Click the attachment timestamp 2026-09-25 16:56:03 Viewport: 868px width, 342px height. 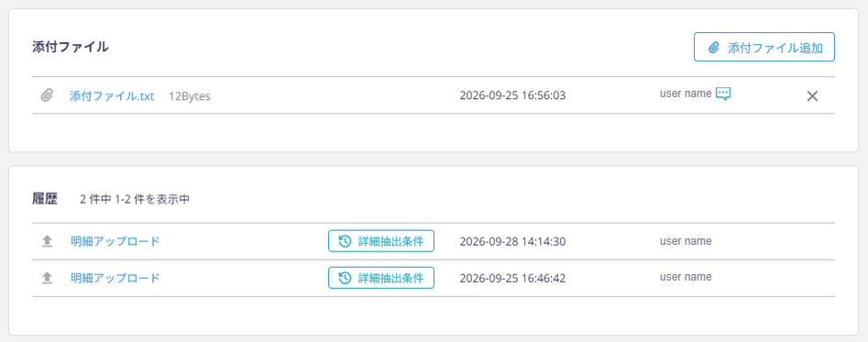(x=512, y=95)
